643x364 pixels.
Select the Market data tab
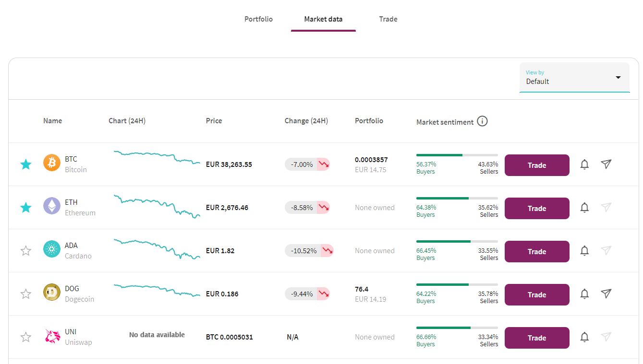tap(323, 19)
